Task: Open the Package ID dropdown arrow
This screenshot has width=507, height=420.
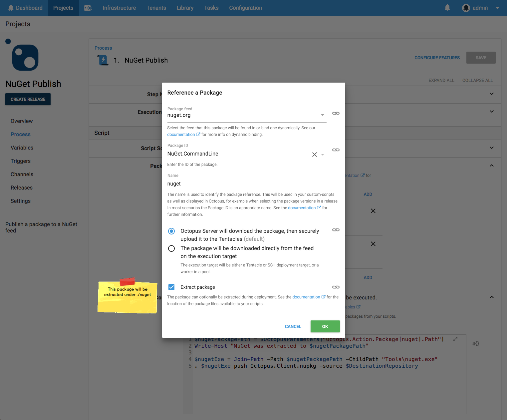Action: click(322, 154)
